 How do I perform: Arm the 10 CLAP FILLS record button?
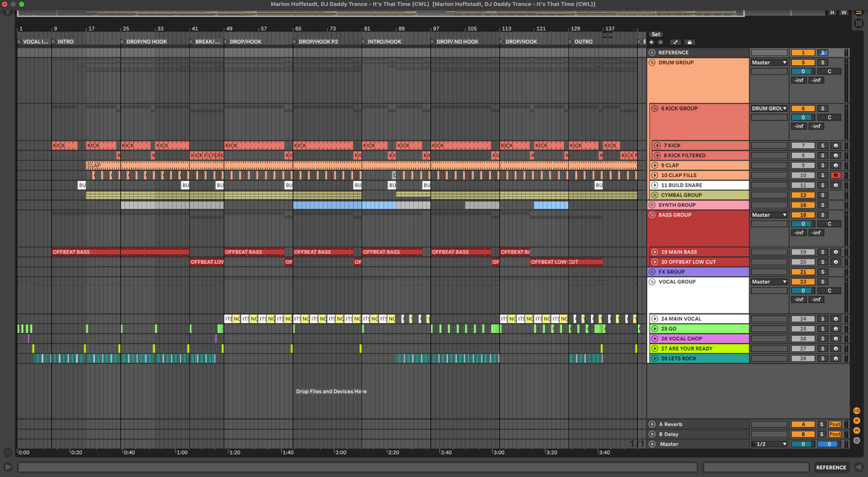835,176
